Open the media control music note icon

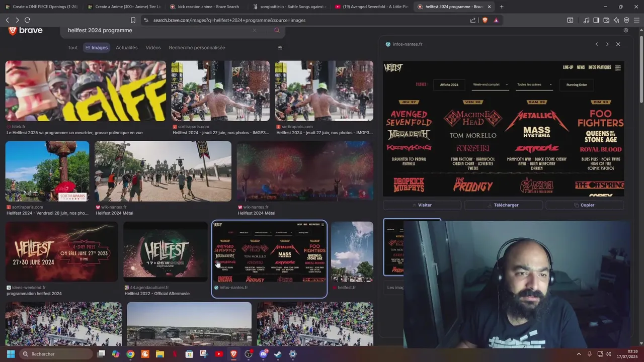(x=586, y=20)
